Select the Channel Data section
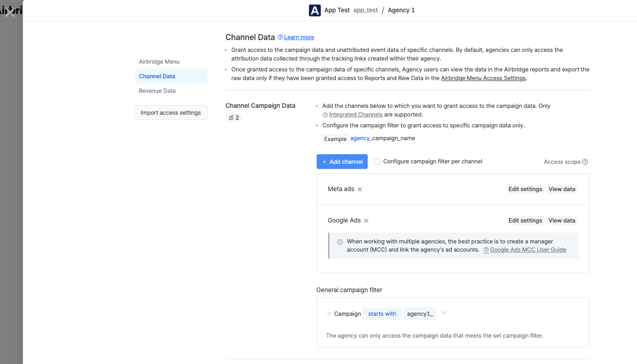The height and width of the screenshot is (364, 637). point(171,76)
